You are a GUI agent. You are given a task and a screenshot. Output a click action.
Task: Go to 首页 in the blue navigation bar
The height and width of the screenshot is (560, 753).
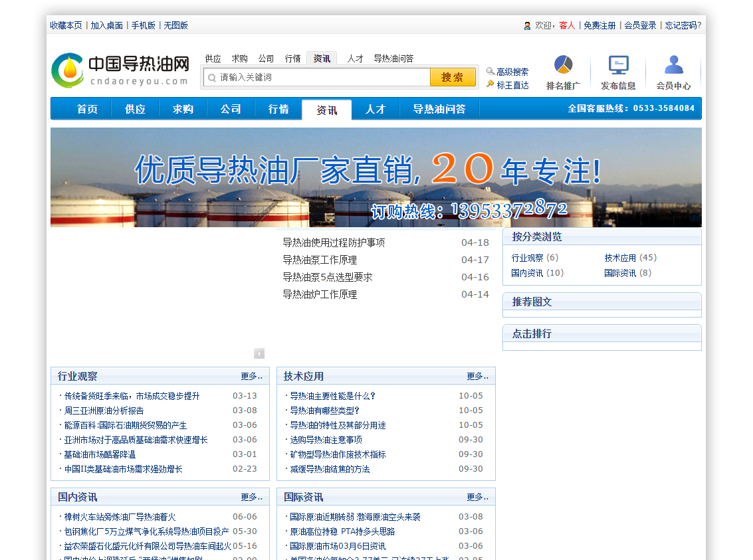tap(87, 109)
